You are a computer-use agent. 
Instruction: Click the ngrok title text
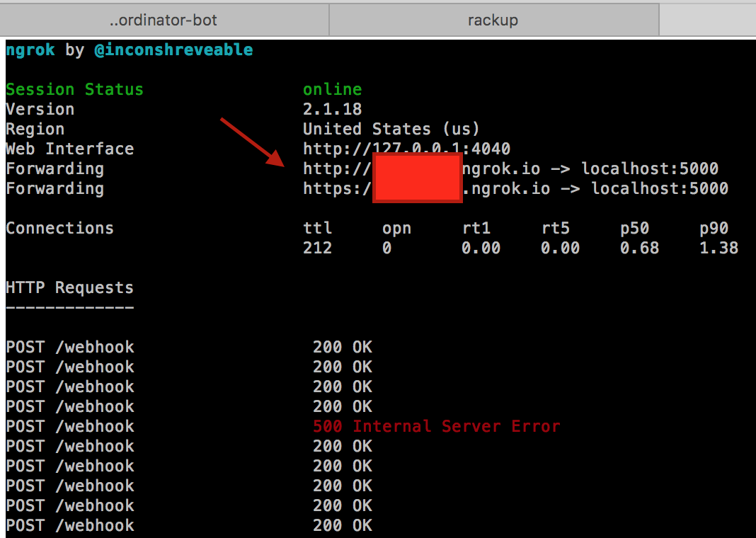(x=30, y=50)
